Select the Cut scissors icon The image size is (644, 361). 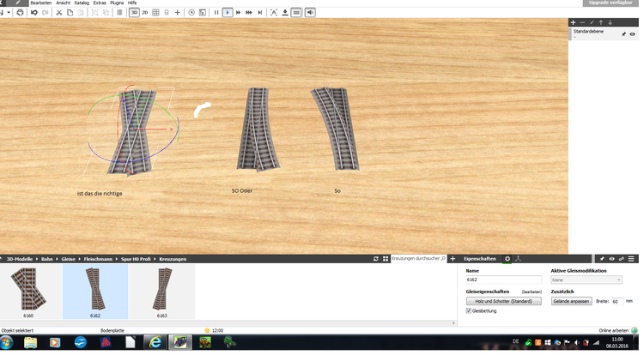pyautogui.click(x=58, y=13)
